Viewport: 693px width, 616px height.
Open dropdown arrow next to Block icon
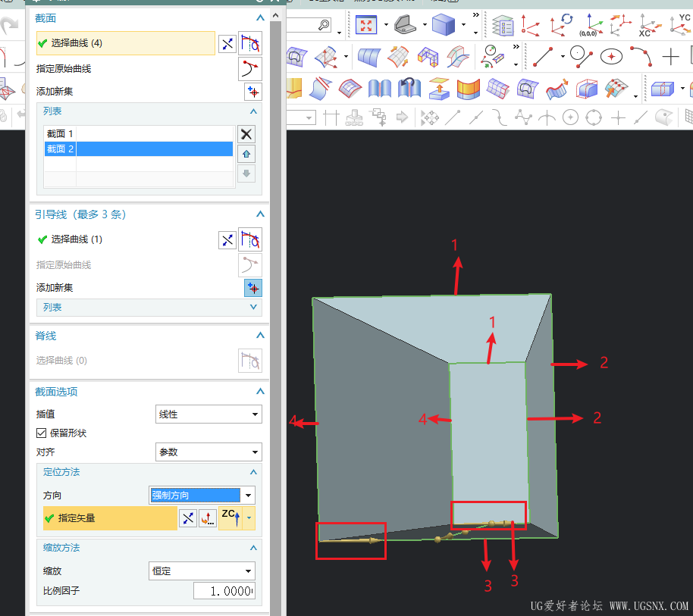(x=683, y=89)
